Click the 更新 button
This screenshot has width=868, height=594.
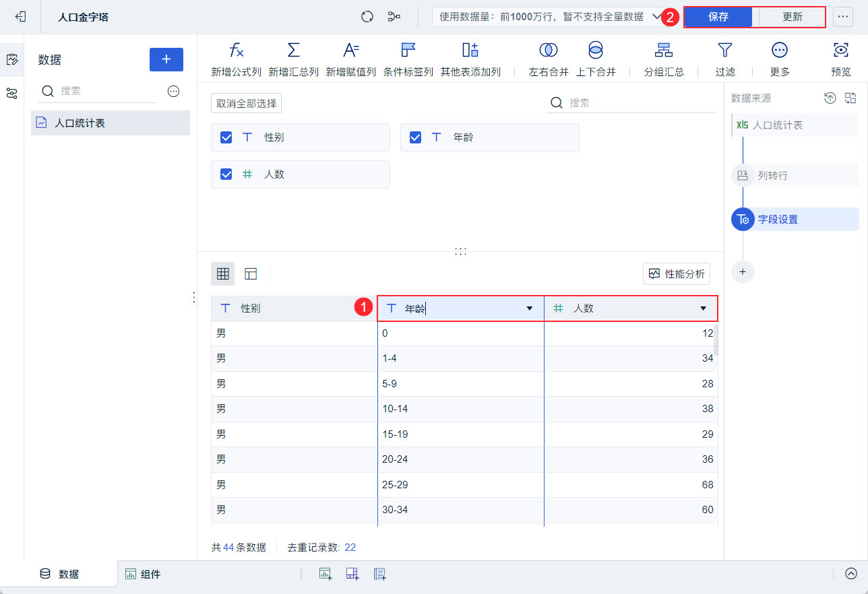pyautogui.click(x=792, y=17)
